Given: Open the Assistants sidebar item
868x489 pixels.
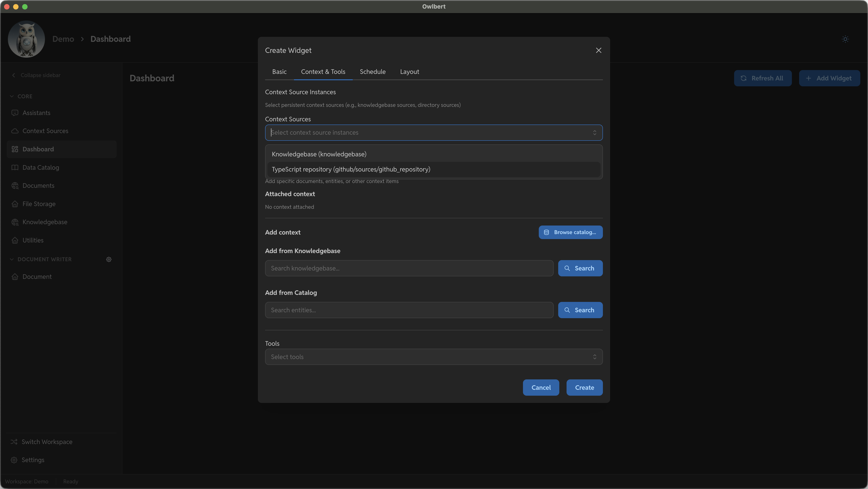Looking at the screenshot, I should 36,113.
